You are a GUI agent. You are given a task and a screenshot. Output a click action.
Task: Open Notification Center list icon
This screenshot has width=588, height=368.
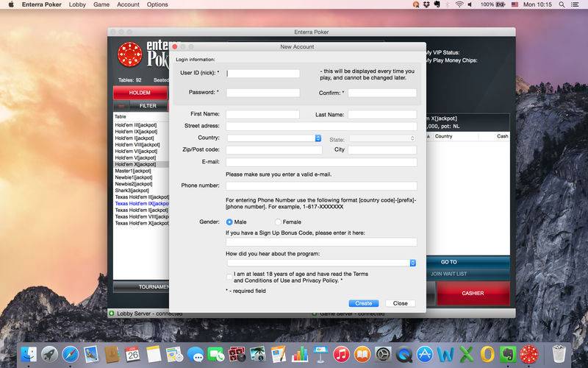click(x=574, y=4)
